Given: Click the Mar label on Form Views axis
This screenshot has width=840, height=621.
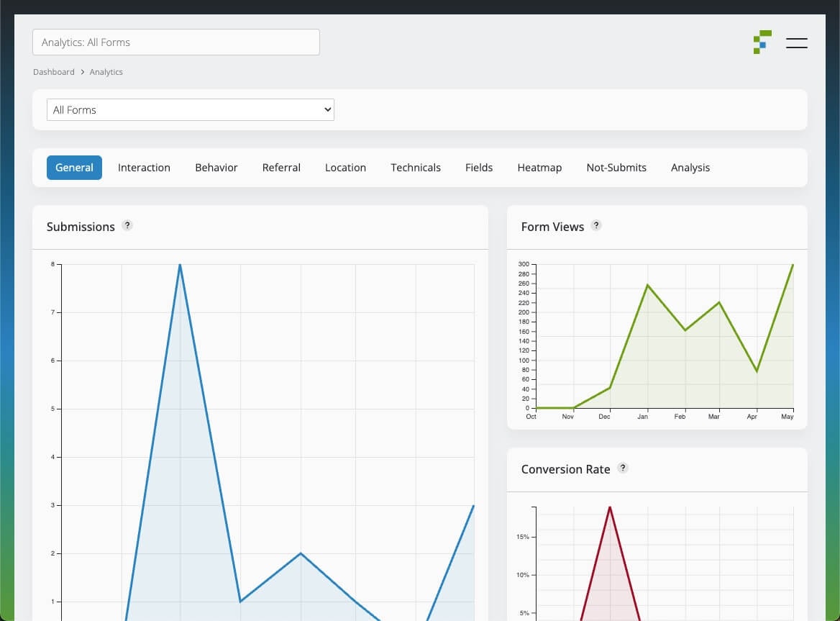Looking at the screenshot, I should (x=713, y=417).
